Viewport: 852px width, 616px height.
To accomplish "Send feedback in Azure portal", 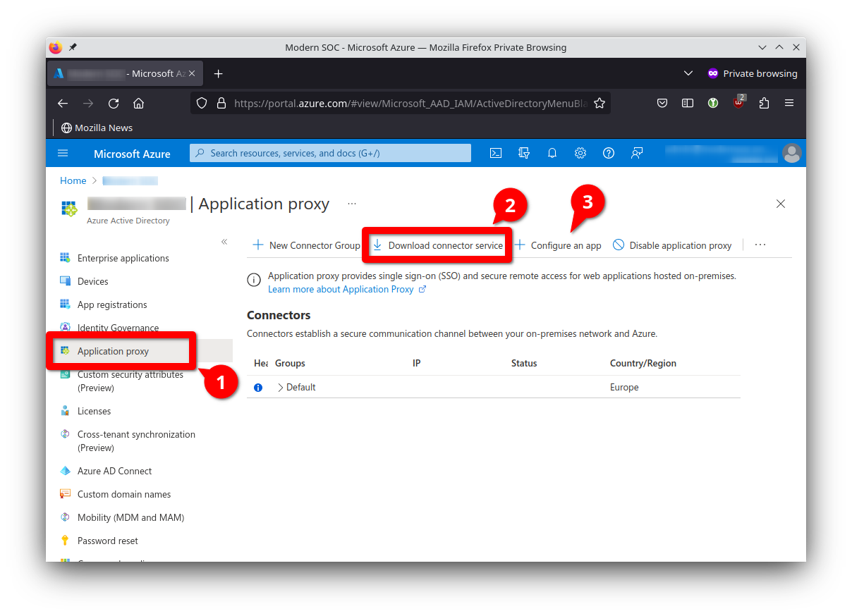I will pyautogui.click(x=637, y=153).
